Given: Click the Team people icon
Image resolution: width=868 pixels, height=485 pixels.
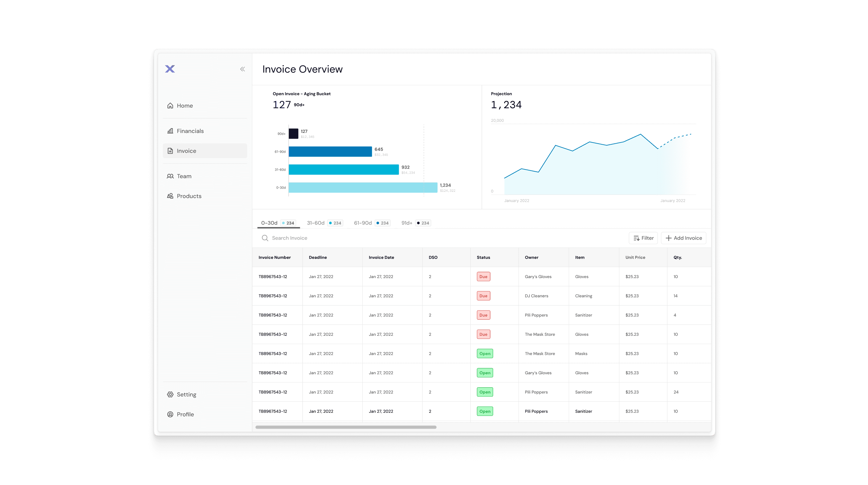Looking at the screenshot, I should tap(170, 176).
